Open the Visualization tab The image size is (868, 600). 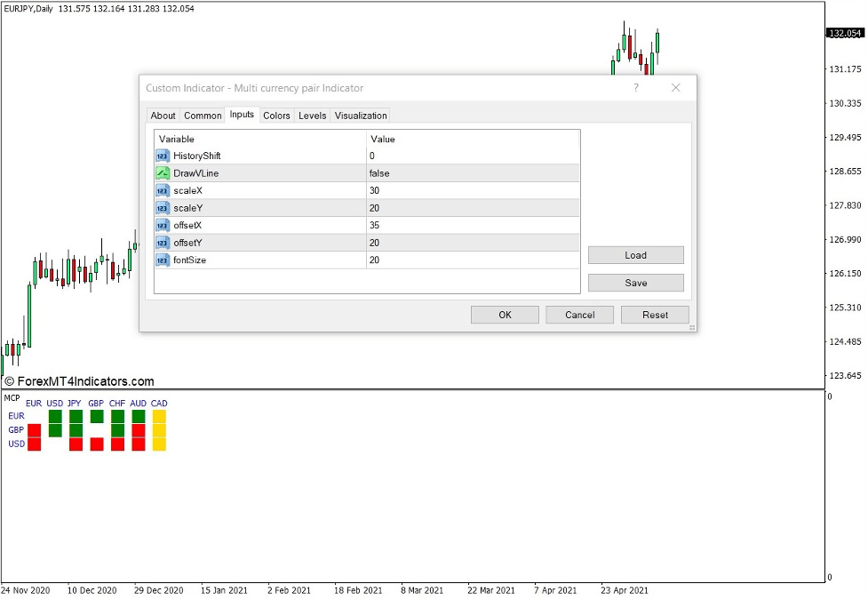click(360, 116)
